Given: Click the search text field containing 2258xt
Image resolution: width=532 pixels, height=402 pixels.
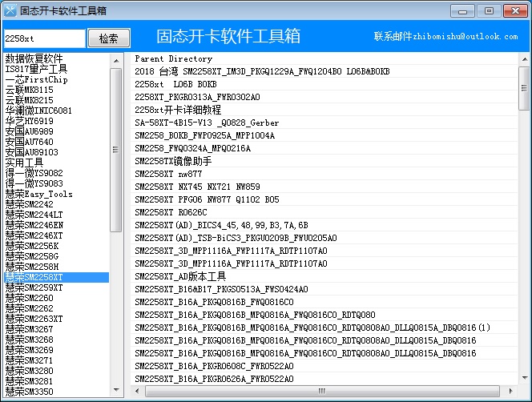Looking at the screenshot, I should pos(43,38).
